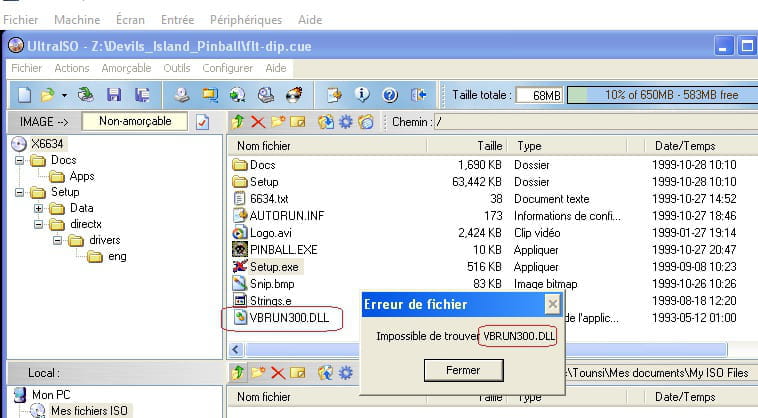758x418 pixels.
Task: Click the Add to image icon in Local toolbar
Action: click(325, 373)
